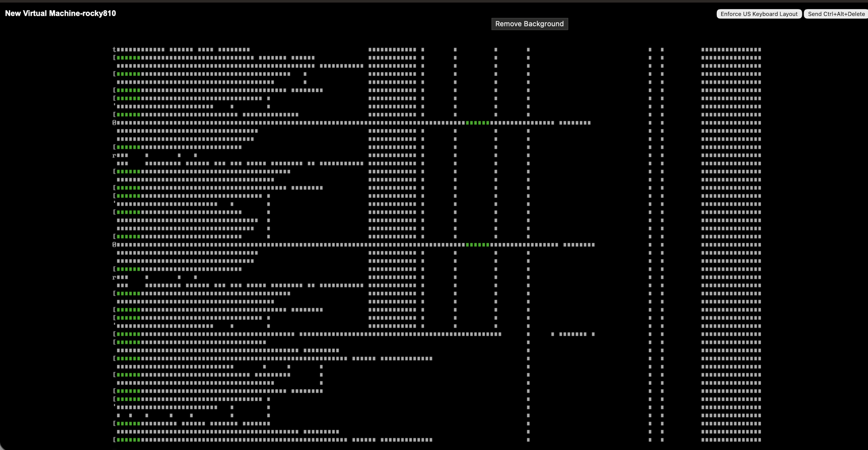Image resolution: width=868 pixels, height=450 pixels.
Task: Click the opening bracket on the second console line
Action: tap(114, 58)
